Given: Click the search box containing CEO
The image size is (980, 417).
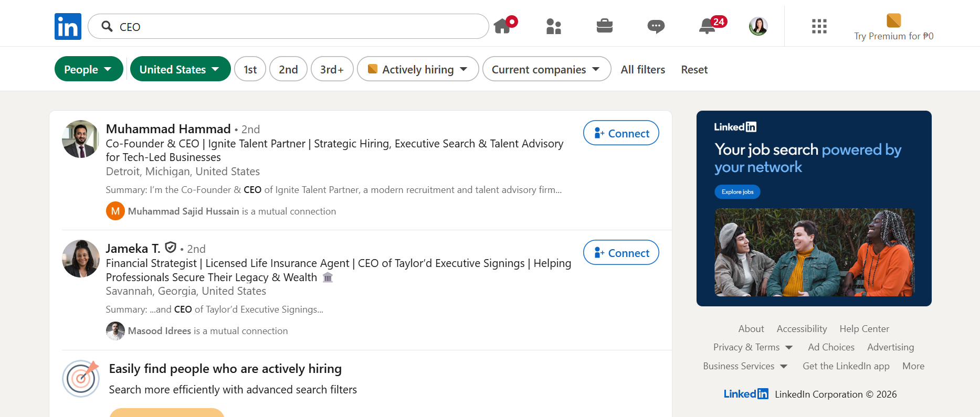Looking at the screenshot, I should [x=288, y=26].
